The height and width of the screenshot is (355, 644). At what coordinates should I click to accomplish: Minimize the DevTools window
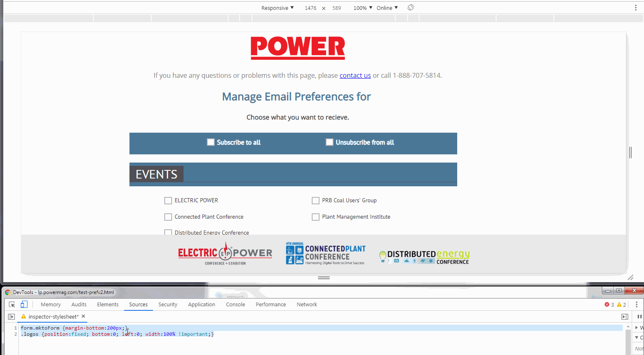[x=608, y=290]
